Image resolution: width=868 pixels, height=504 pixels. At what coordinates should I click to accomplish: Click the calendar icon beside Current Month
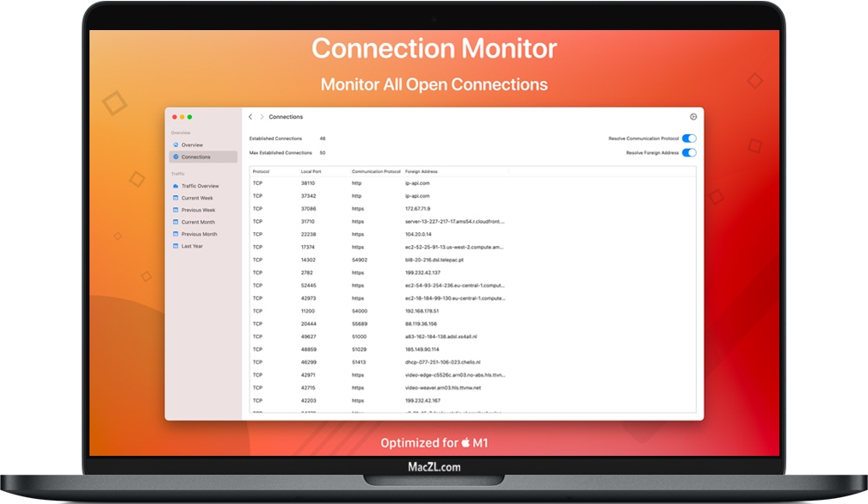175,223
